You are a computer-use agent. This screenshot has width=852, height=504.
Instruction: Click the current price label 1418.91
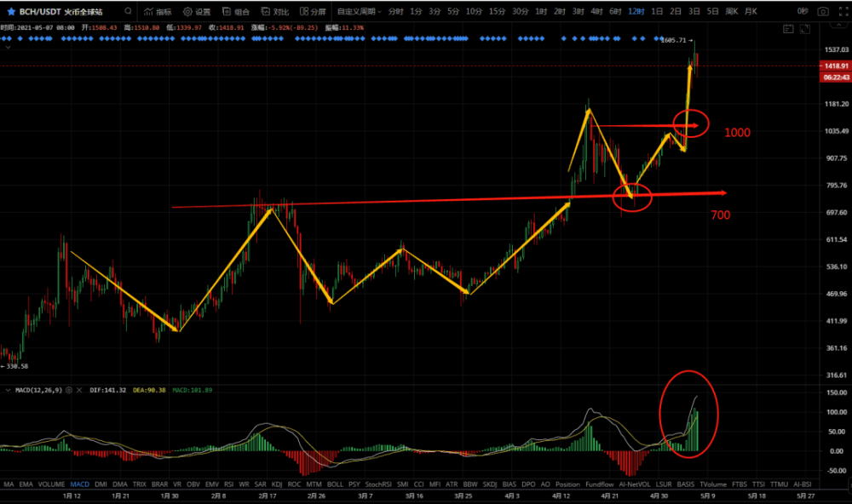[x=835, y=66]
